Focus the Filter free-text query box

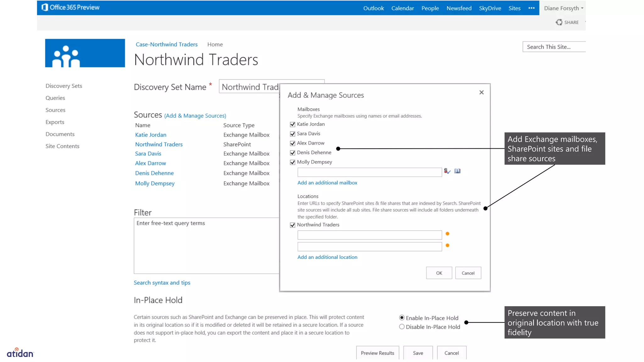tap(207, 245)
